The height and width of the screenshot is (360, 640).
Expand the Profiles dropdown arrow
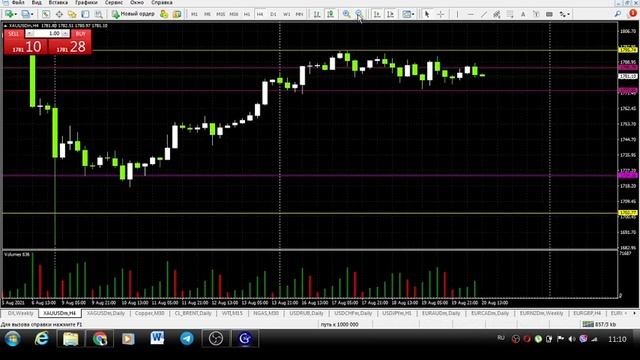pyautogui.click(x=32, y=15)
